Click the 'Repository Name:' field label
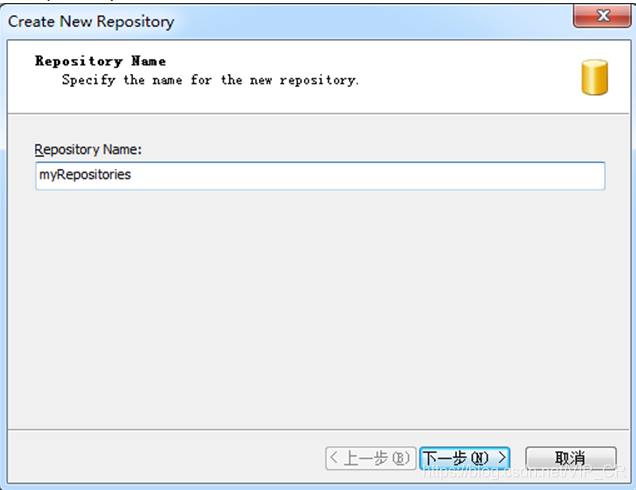The height and width of the screenshot is (490, 636). [88, 150]
